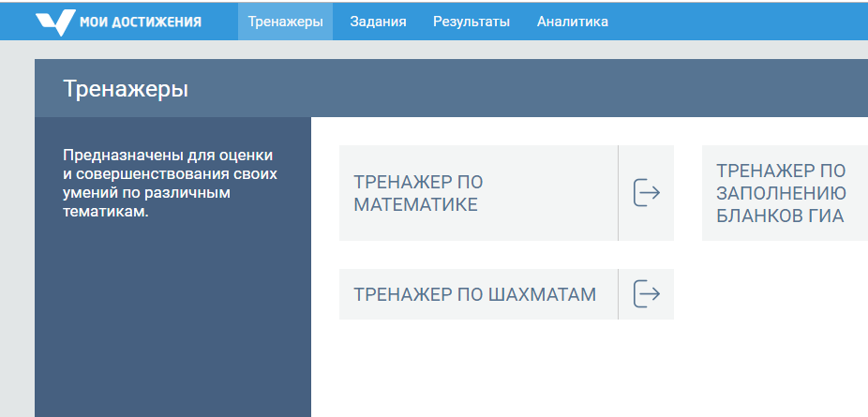Go to the Результаты tab
The width and height of the screenshot is (868, 417).
pos(471,22)
